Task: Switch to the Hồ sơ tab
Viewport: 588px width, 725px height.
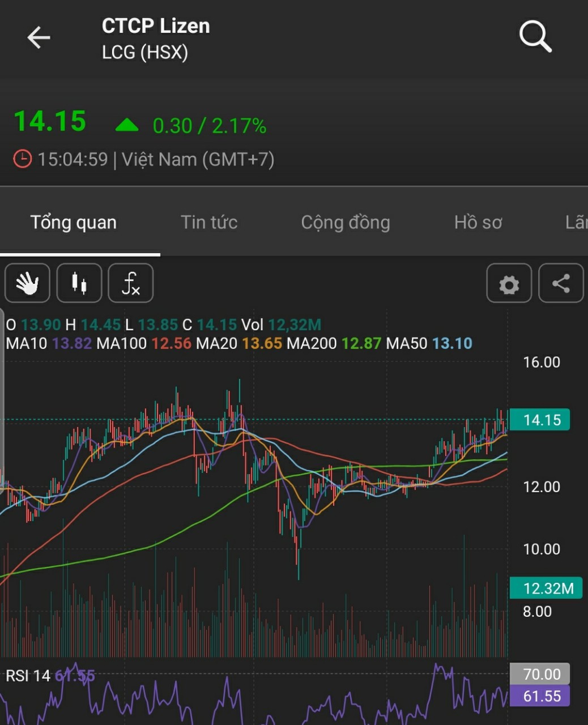Action: tap(478, 223)
